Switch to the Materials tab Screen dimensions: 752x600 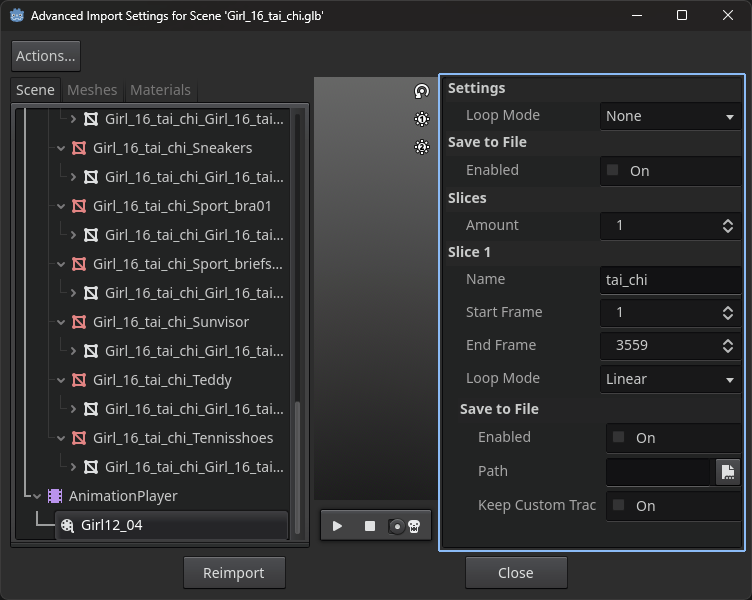[x=160, y=90]
